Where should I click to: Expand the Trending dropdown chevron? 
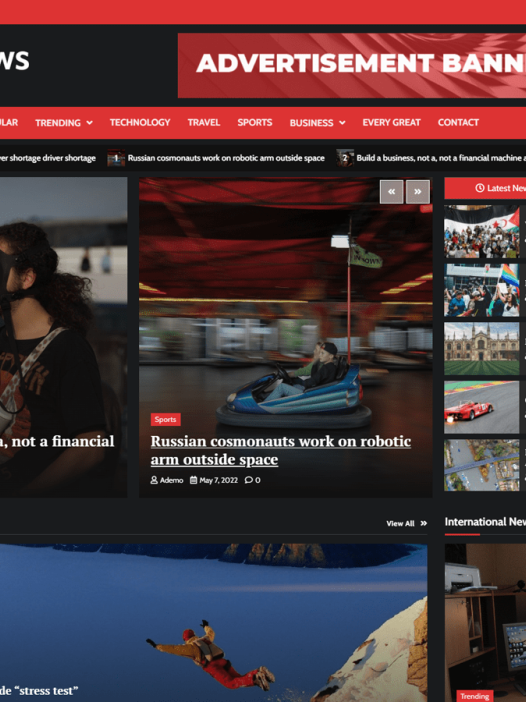pyautogui.click(x=90, y=123)
